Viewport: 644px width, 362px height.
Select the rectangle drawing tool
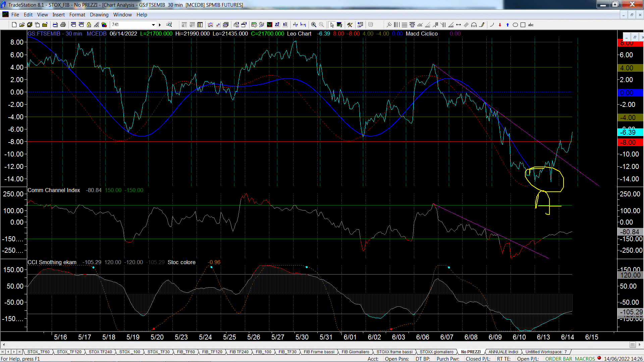[x=523, y=25]
